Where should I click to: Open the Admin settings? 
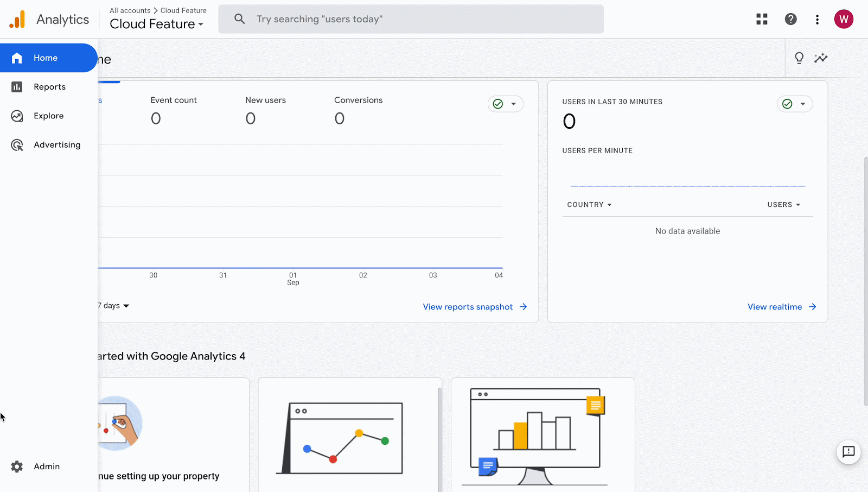coord(49,466)
